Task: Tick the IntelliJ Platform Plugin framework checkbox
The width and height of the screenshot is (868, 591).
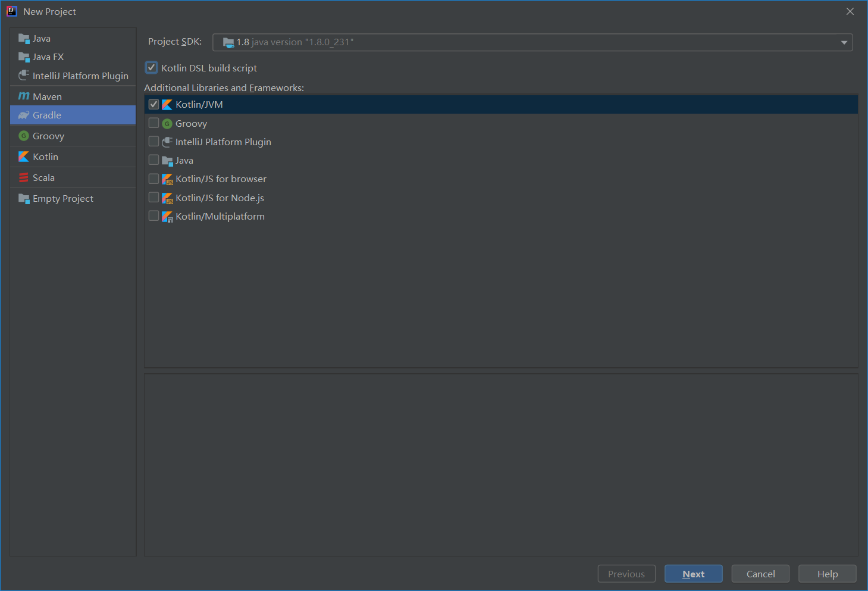Action: 154,142
